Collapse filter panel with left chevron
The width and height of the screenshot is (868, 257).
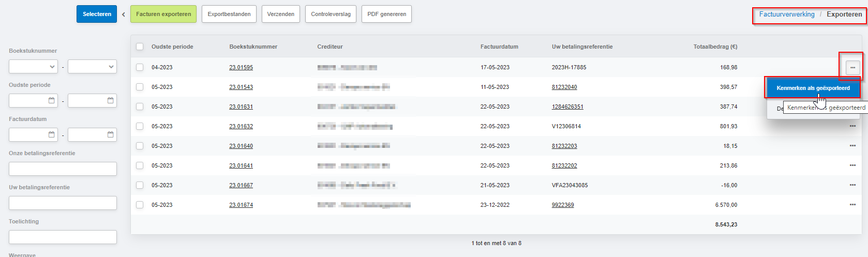(124, 14)
